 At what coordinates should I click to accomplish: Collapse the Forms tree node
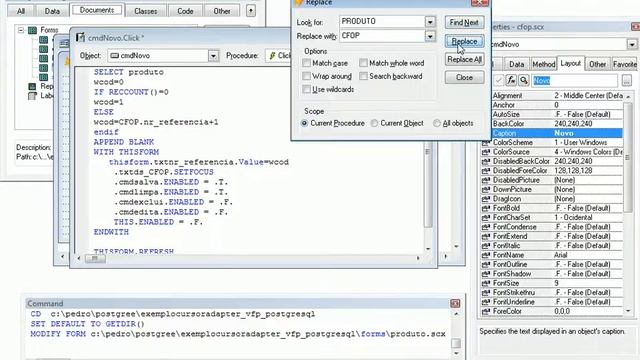point(21,30)
